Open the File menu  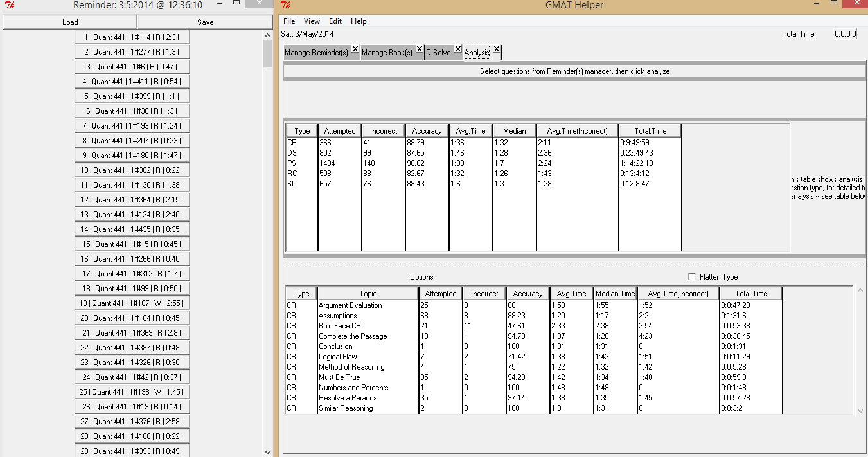(x=288, y=21)
